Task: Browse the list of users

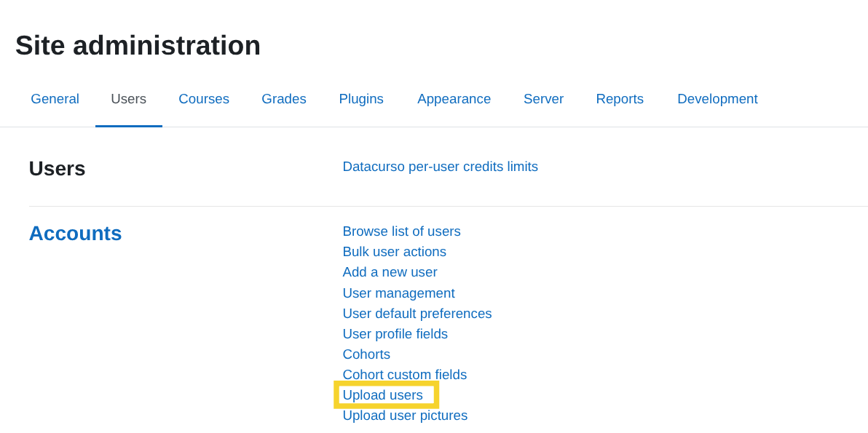Action: 401,231
